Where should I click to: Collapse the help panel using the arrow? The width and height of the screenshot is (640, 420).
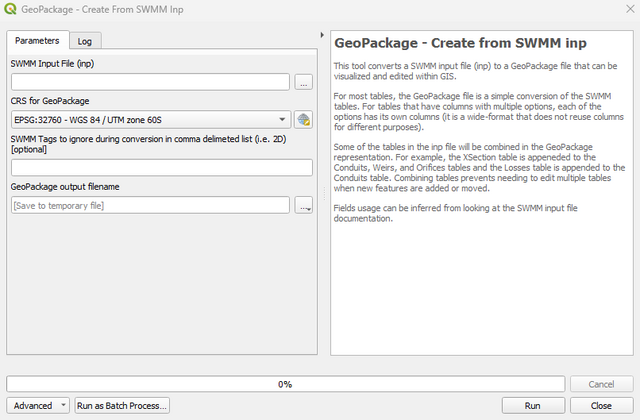coord(321,36)
